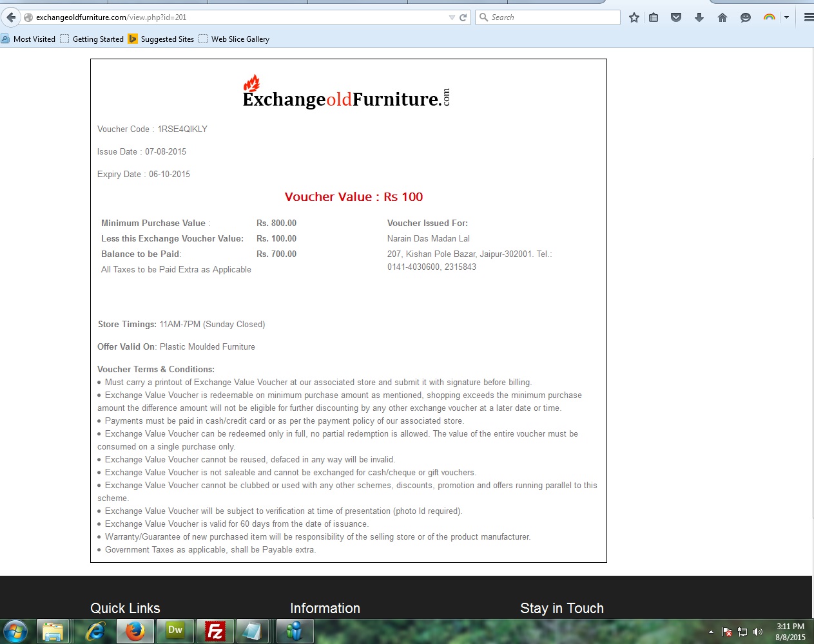
Task: Open the bookmarks list icon
Action: tap(654, 17)
